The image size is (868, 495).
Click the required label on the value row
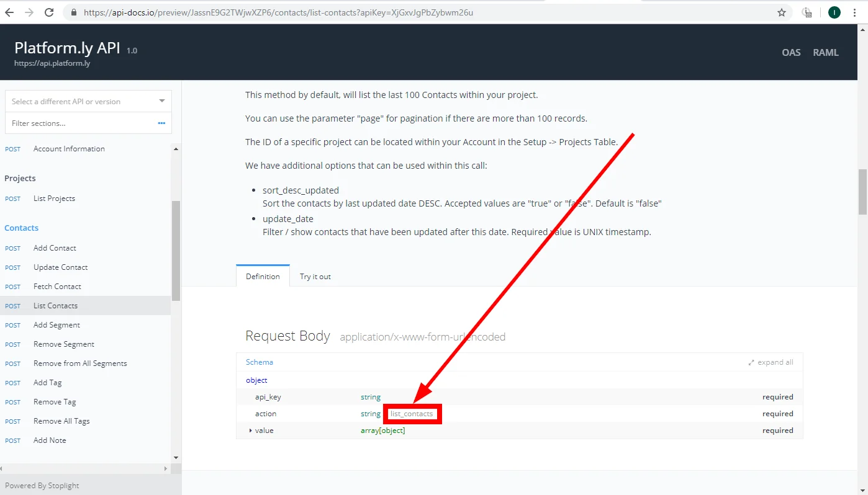coord(778,430)
